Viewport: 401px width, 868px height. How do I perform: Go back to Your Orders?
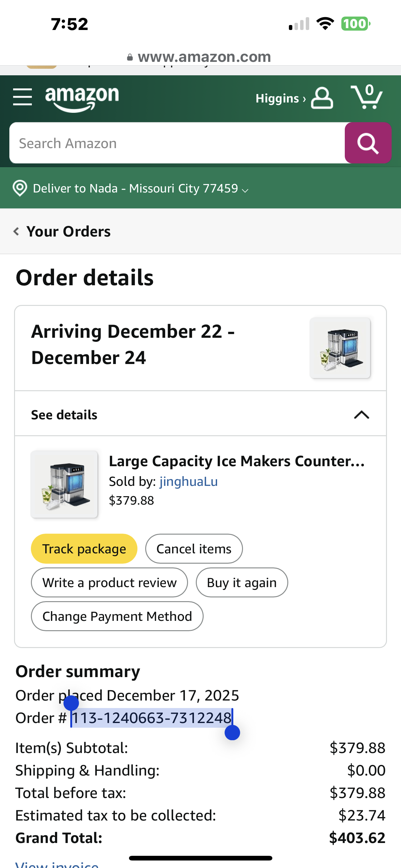click(68, 232)
